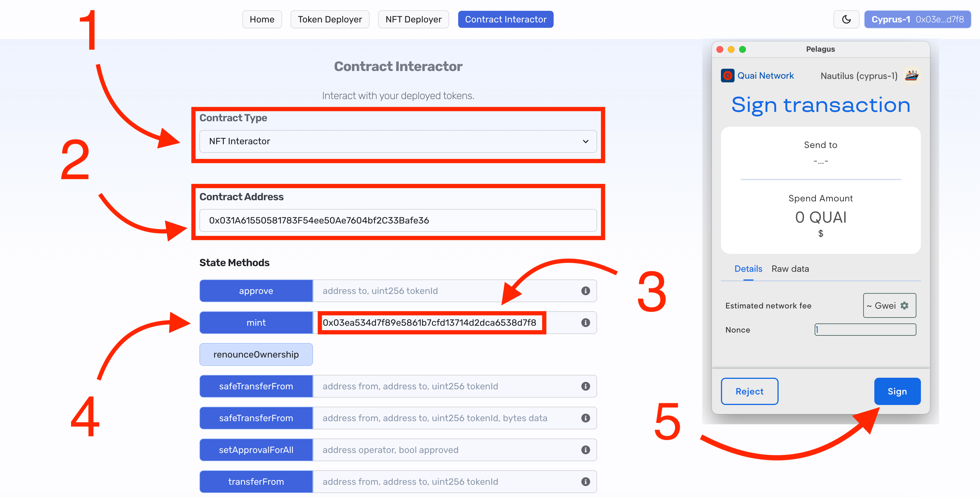Click info icon next to mint input
This screenshot has width=980, height=497.
click(x=585, y=322)
